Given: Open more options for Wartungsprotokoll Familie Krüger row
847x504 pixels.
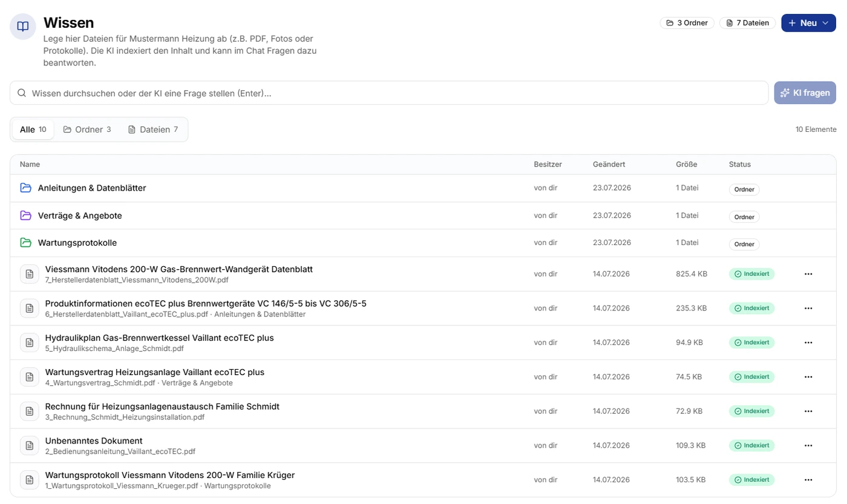Looking at the screenshot, I should (x=808, y=480).
